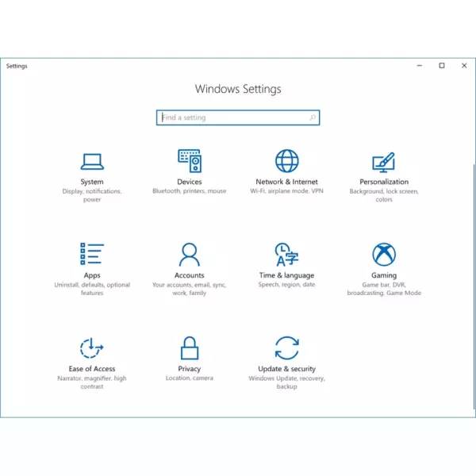Click "Wi-Fi, airplane mode, VPN" description
476x476 pixels.
tap(286, 191)
